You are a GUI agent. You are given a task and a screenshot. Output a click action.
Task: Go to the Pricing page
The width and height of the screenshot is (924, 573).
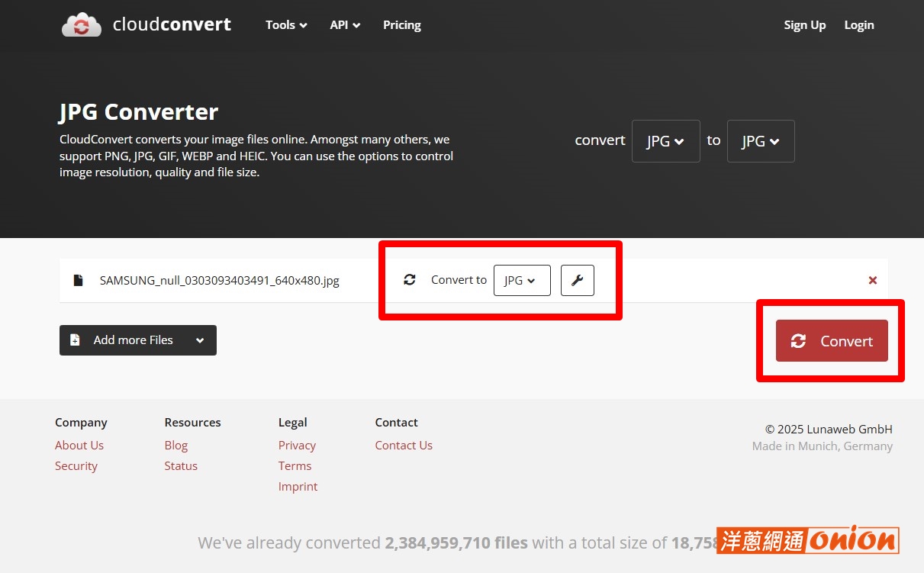pyautogui.click(x=402, y=25)
